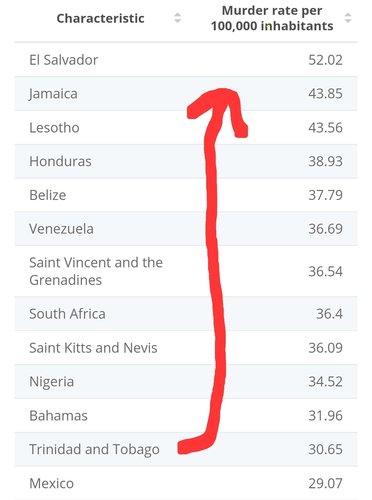This screenshot has width=372, height=500.
Task: Select the South Africa row
Action: [x=186, y=314]
